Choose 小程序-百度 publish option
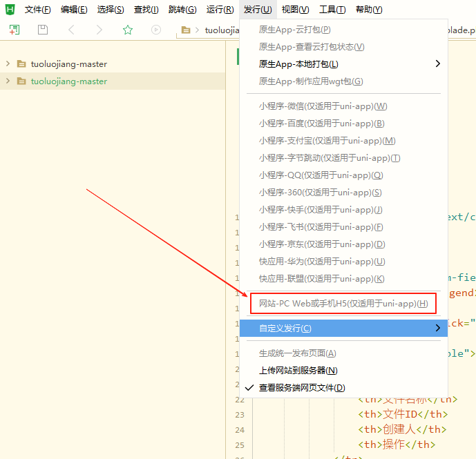 click(x=343, y=124)
